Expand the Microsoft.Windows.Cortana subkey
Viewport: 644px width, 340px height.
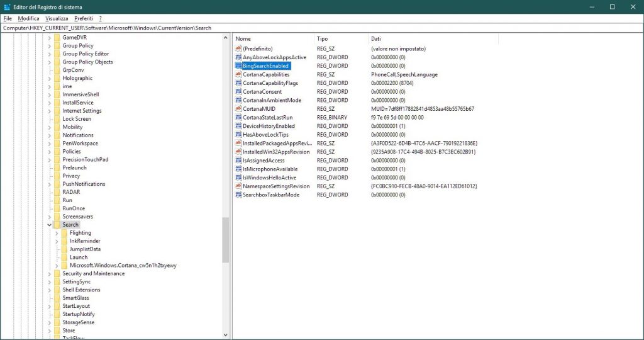(57, 266)
